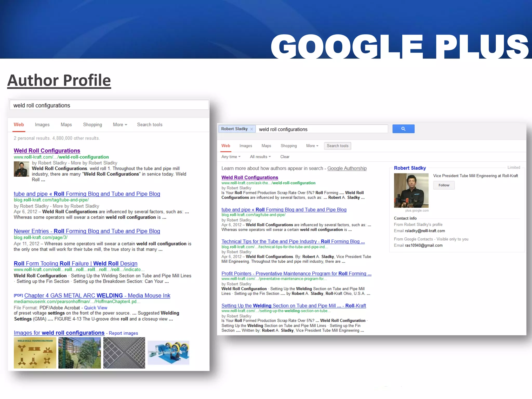Click blog.roll-kraft.com/page/3/ URL text

coord(41,237)
